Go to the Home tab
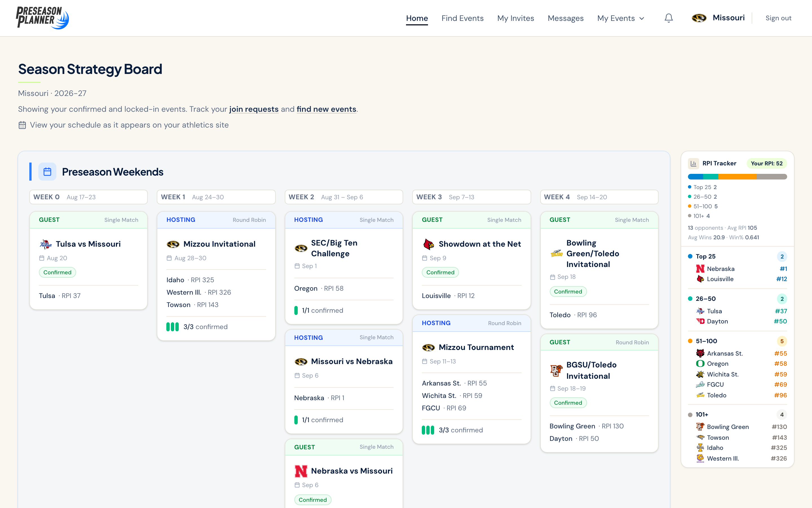The height and width of the screenshot is (508, 812). point(417,18)
